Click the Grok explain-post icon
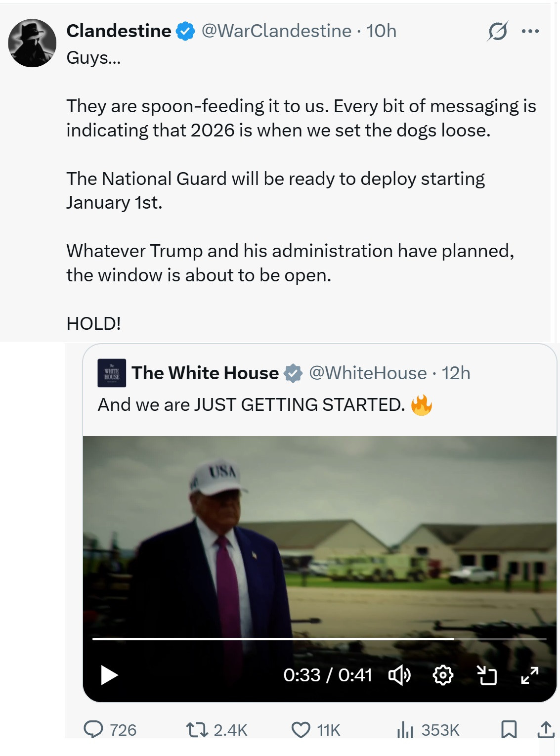This screenshot has width=560, height=756. point(497,31)
